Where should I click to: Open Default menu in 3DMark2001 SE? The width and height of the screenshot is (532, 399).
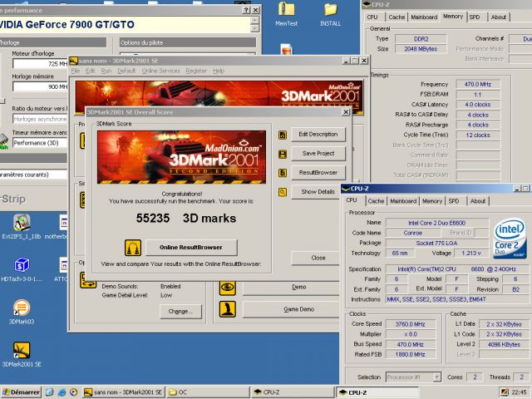click(126, 71)
